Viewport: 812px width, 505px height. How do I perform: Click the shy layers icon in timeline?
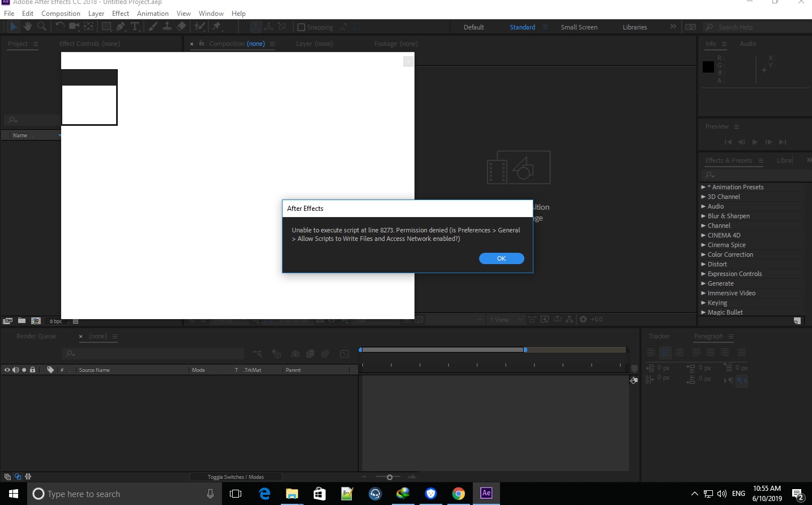[296, 354]
